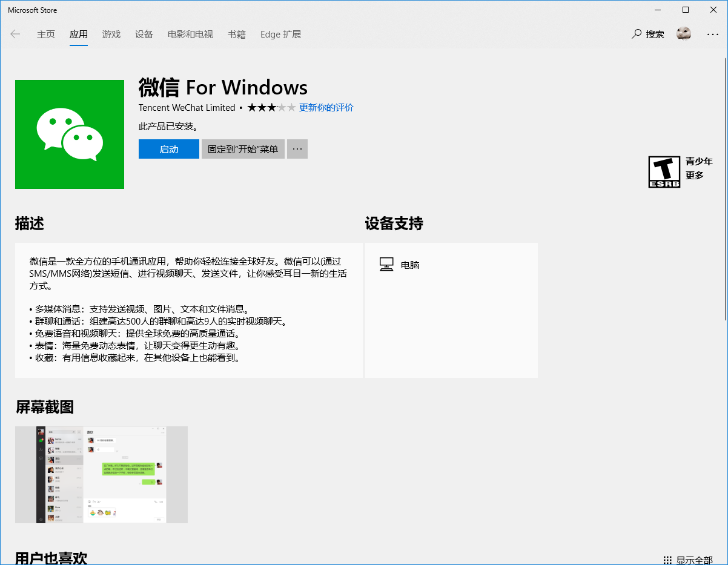The height and width of the screenshot is (565, 728).
Task: Go back using the back arrow
Action: [15, 35]
